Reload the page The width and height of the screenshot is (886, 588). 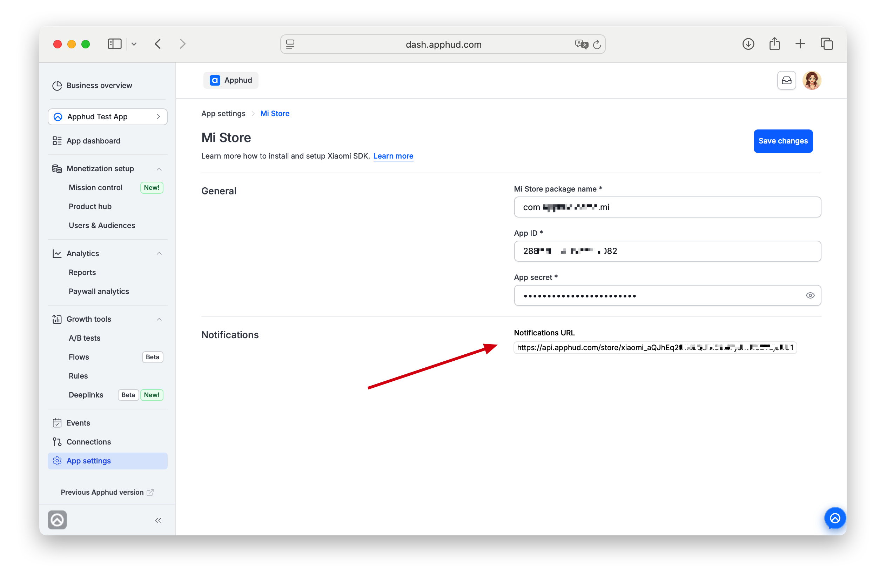[597, 44]
